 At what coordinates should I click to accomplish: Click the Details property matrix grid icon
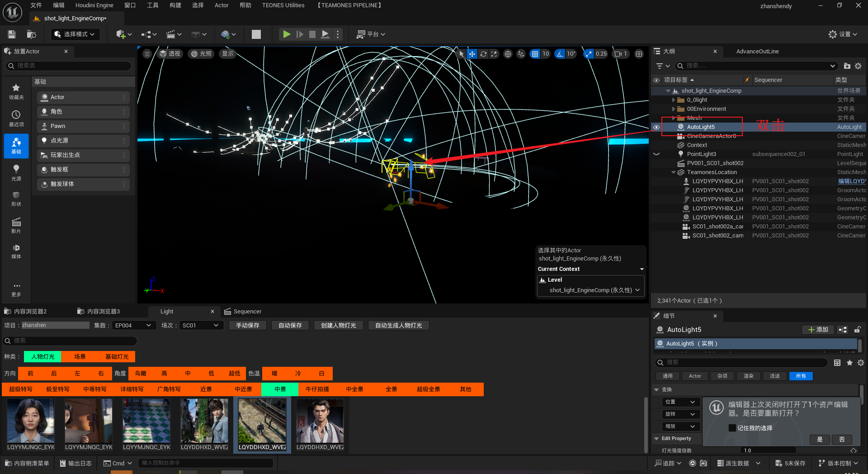(837, 363)
